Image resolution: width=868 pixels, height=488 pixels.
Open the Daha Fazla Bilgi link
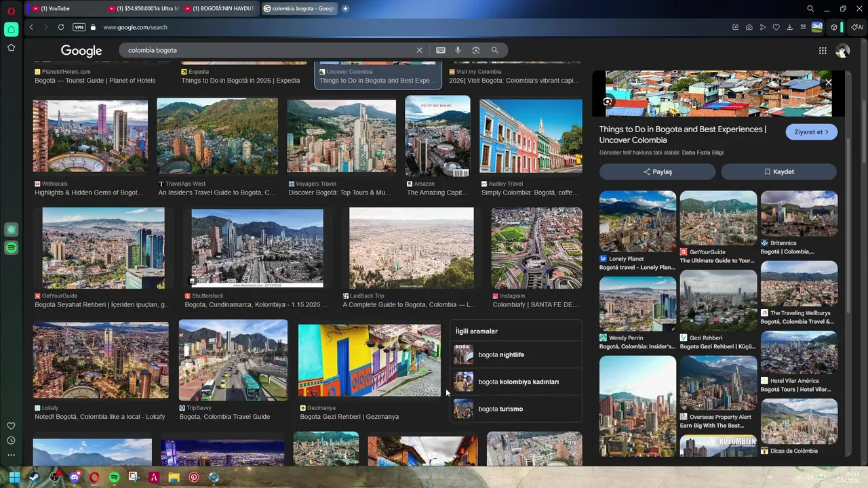tap(703, 152)
